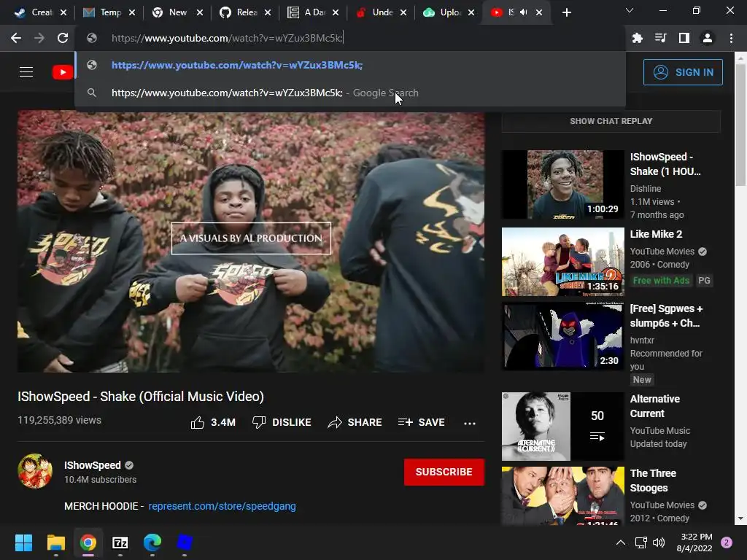Open the Like Mike 2 movie thumbnail

(562, 262)
